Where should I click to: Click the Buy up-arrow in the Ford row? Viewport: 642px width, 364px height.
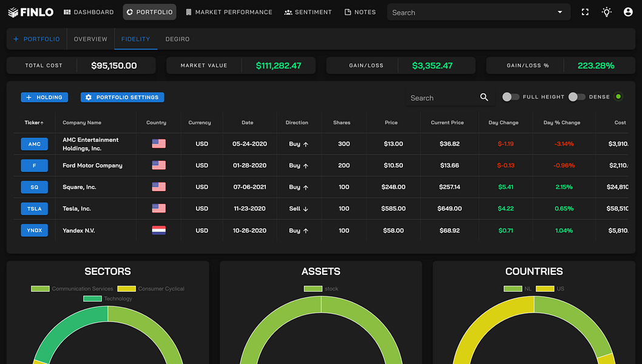(x=305, y=166)
